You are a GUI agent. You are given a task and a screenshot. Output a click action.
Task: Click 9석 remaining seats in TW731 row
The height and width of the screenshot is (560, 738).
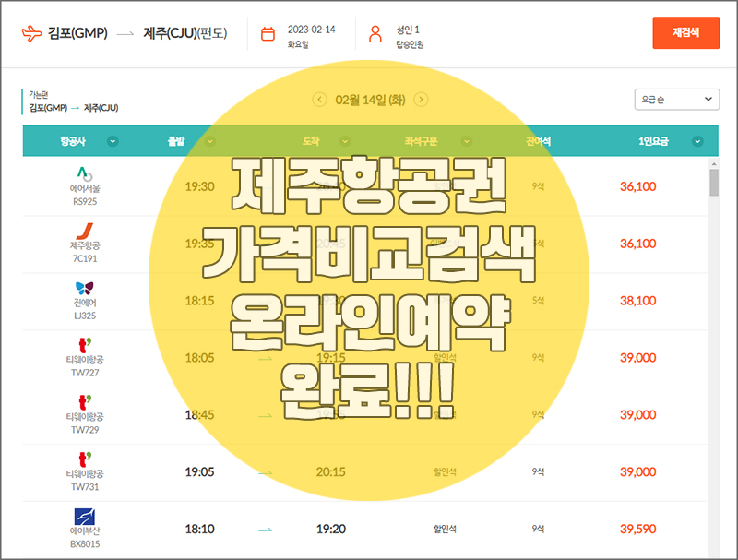point(538,471)
